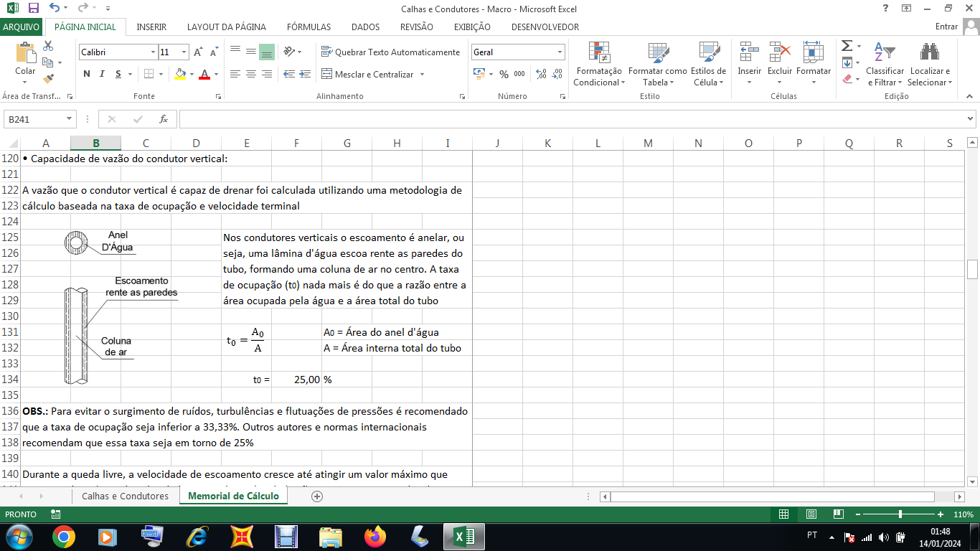
Task: Expand the Geral number format dropdown
Action: 560,52
